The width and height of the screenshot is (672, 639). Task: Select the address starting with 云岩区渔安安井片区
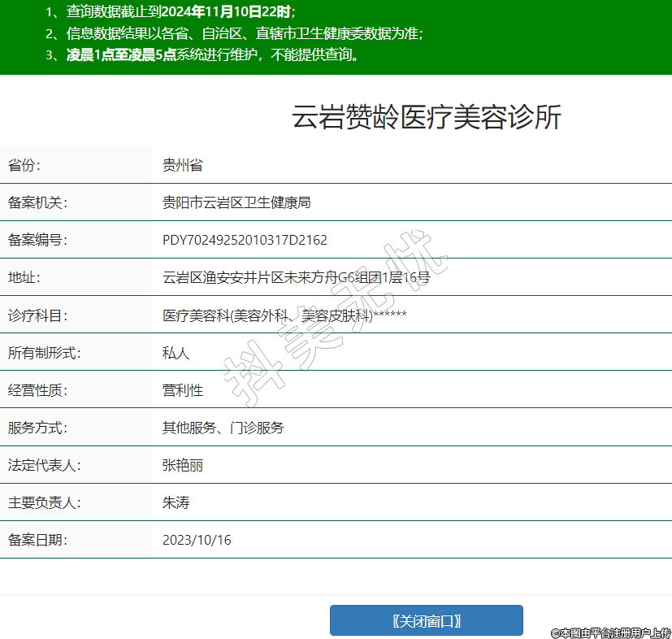click(x=296, y=278)
